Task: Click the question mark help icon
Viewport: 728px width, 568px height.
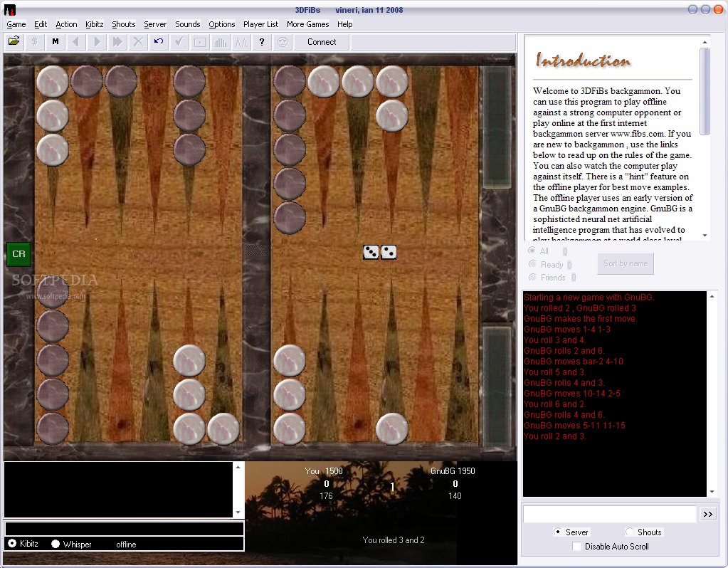Action: tap(262, 41)
